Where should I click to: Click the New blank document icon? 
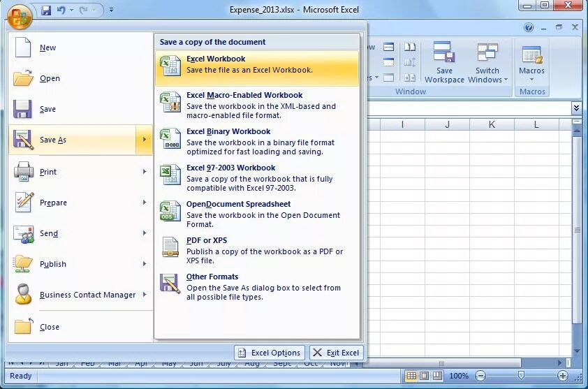(x=23, y=47)
